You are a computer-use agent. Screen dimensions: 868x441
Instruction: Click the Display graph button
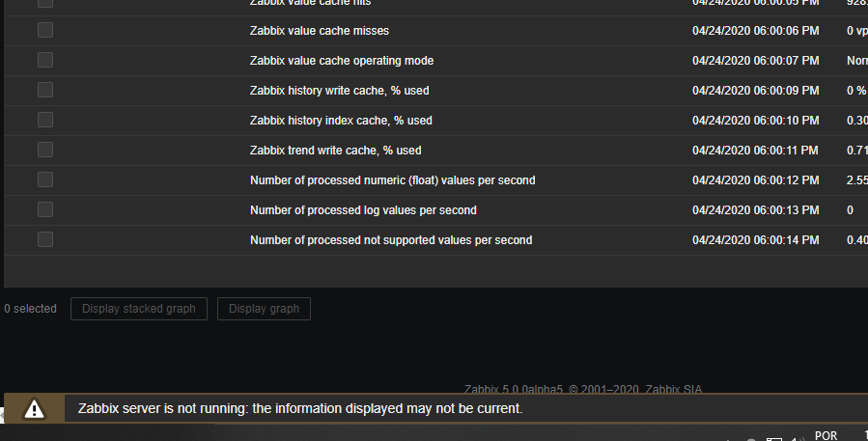tap(264, 309)
